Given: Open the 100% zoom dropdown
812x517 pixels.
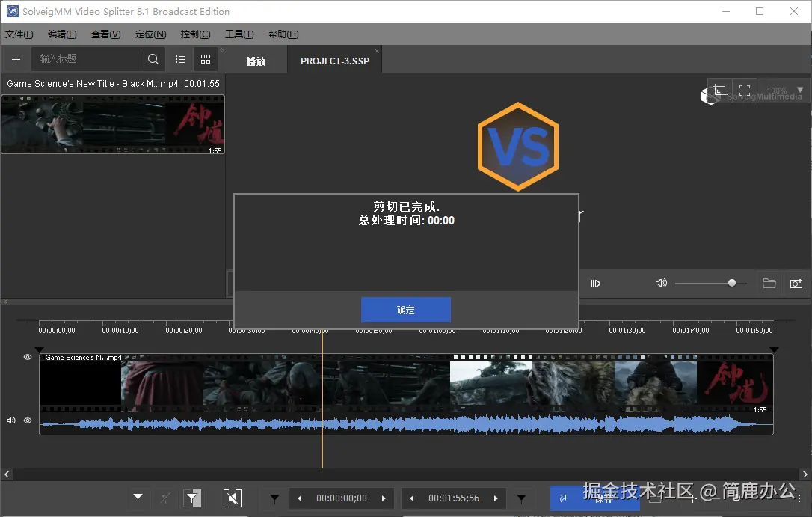Looking at the screenshot, I should (800, 90).
